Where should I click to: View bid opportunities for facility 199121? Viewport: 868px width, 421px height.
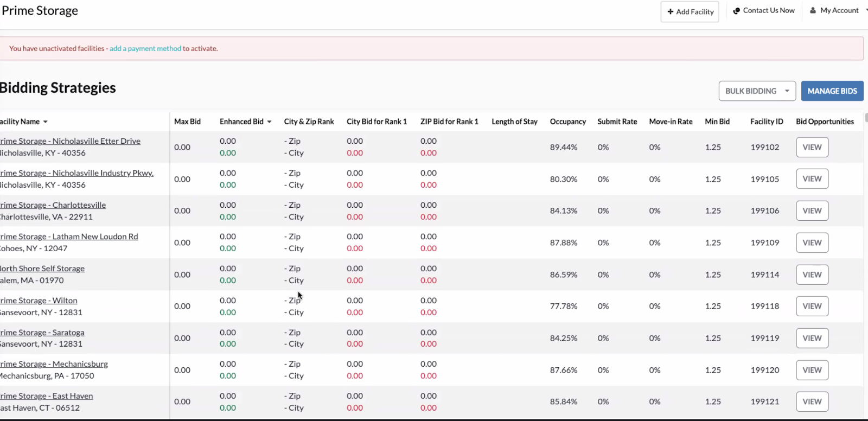812,401
